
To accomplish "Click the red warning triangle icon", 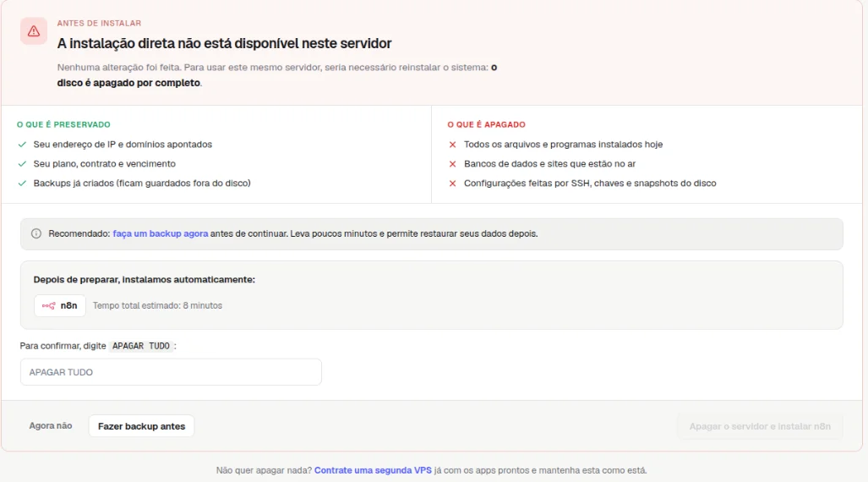I will [34, 31].
